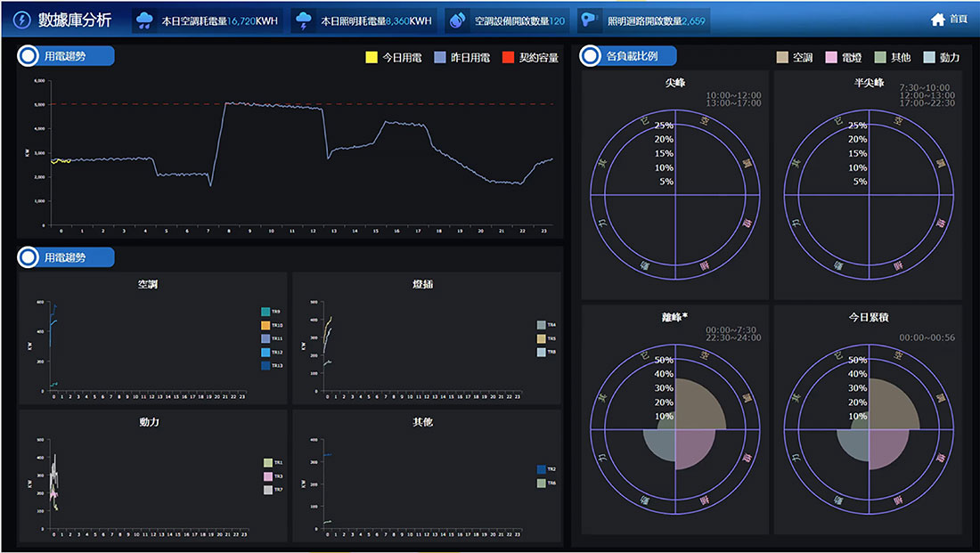Click the 電燈 pink legend swatch
The height and width of the screenshot is (553, 980).
(832, 58)
